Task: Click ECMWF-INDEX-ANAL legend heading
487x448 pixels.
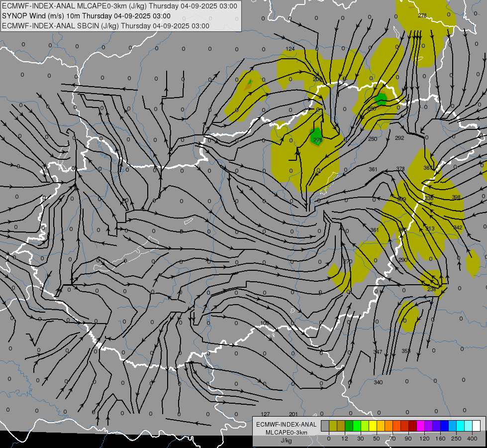Action: coord(286,425)
